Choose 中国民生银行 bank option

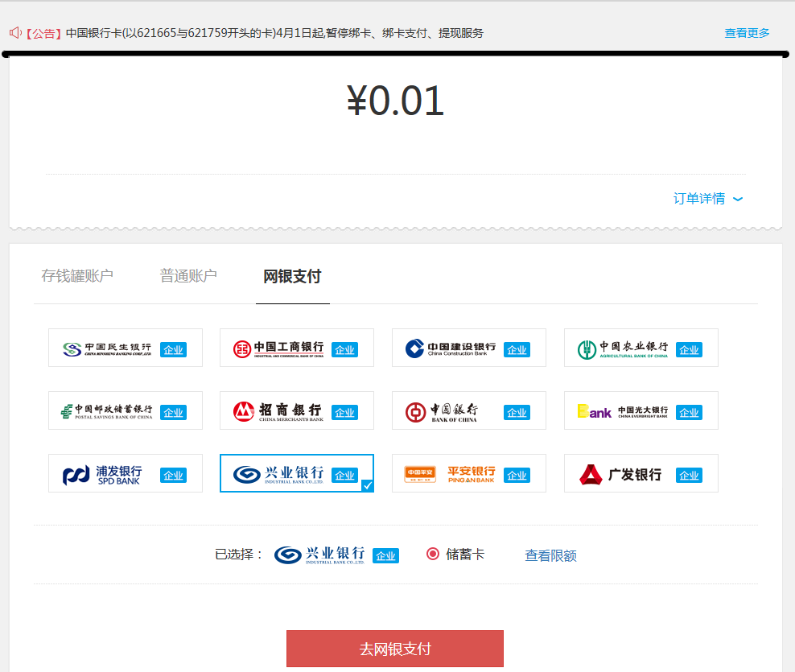126,348
